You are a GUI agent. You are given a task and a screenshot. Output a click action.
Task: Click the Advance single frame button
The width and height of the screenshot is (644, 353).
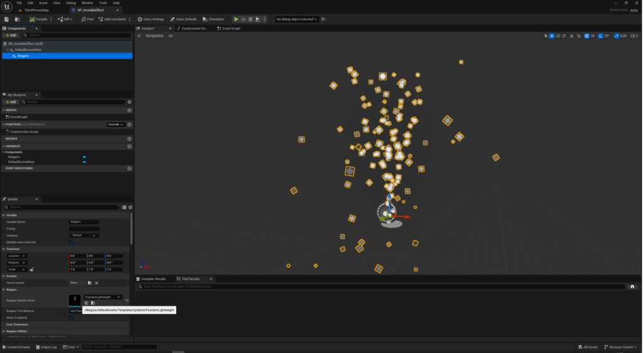(x=243, y=20)
